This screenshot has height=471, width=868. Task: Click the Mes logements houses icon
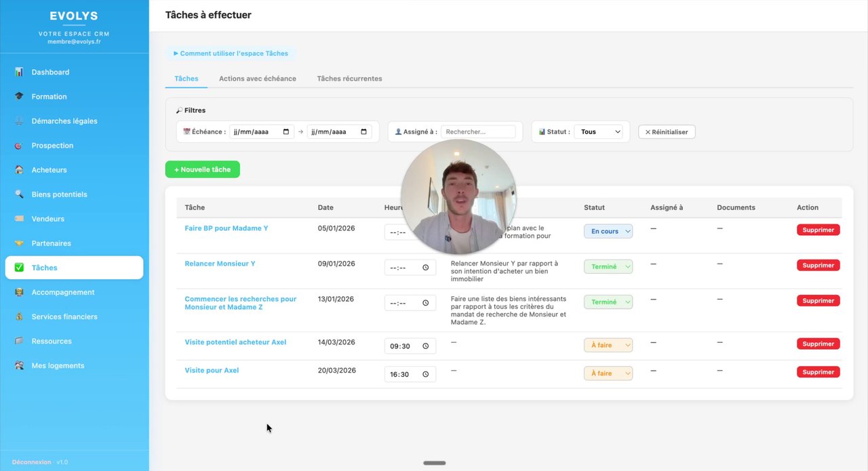[x=19, y=365]
